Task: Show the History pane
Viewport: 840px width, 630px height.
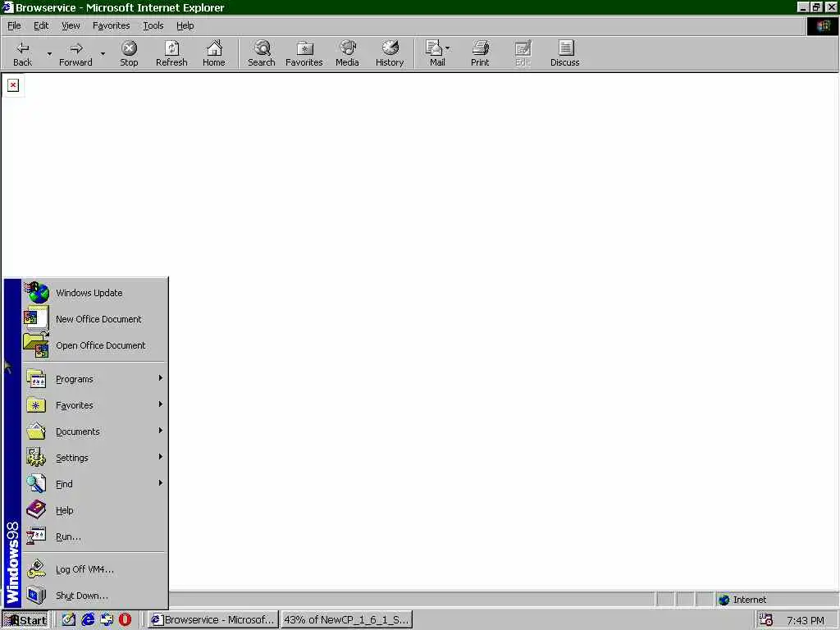Action: click(x=390, y=53)
